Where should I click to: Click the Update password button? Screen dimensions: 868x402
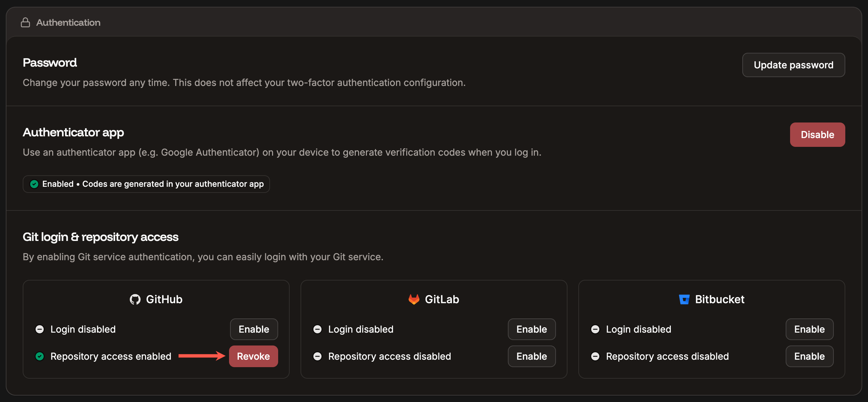[793, 65]
